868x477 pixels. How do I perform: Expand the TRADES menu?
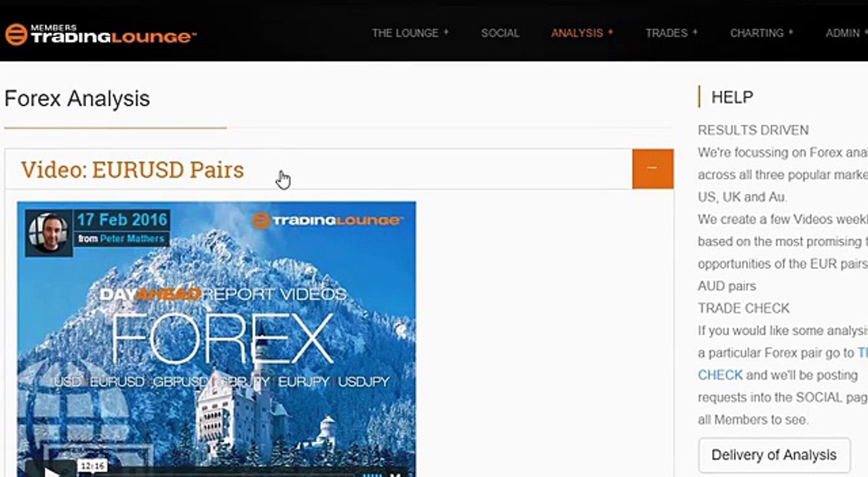(x=671, y=32)
